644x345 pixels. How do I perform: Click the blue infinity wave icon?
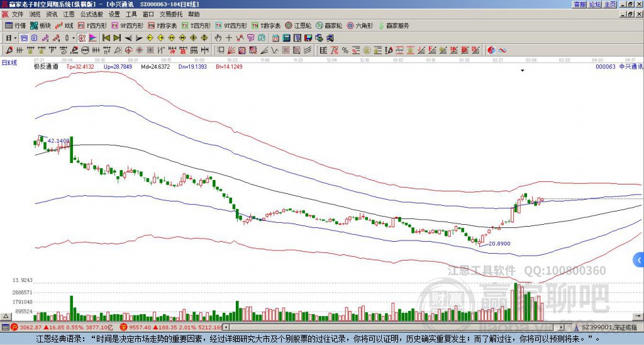pyautogui.click(x=502, y=50)
